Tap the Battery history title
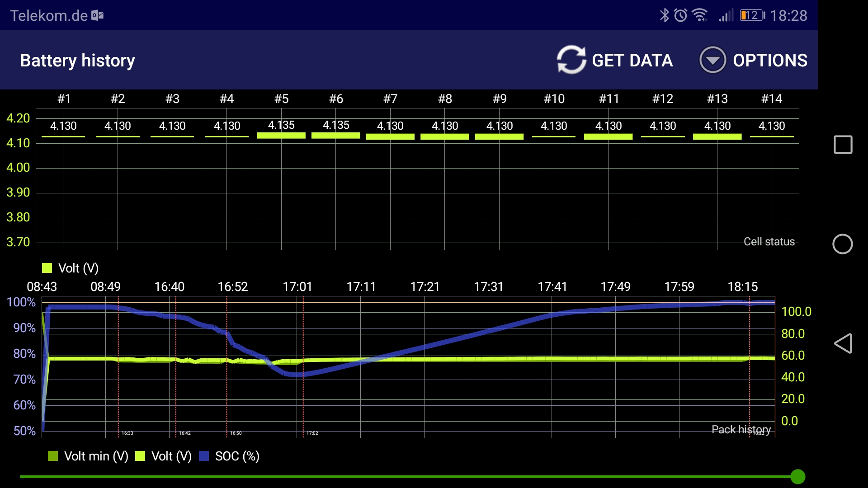868x488 pixels. [77, 60]
